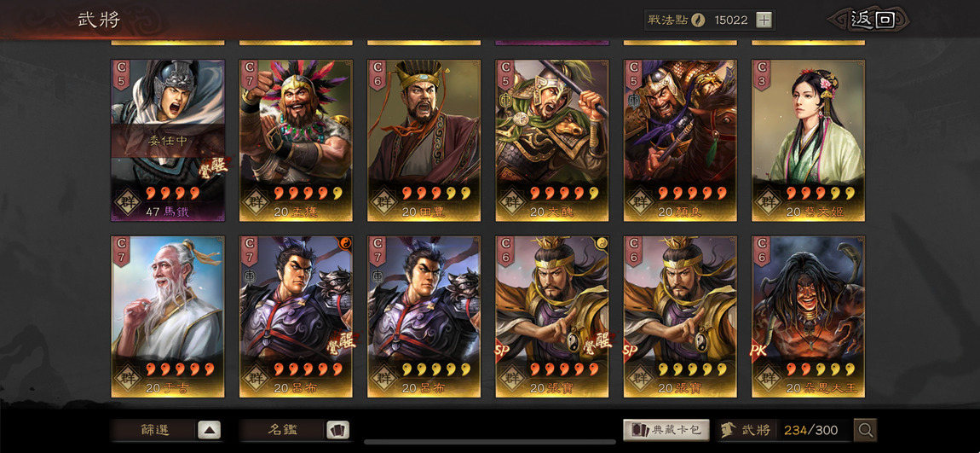This screenshot has width=980, height=453.
Task: Tap the 覺醒 stamp on 馬鐵's card
Action: (x=214, y=166)
